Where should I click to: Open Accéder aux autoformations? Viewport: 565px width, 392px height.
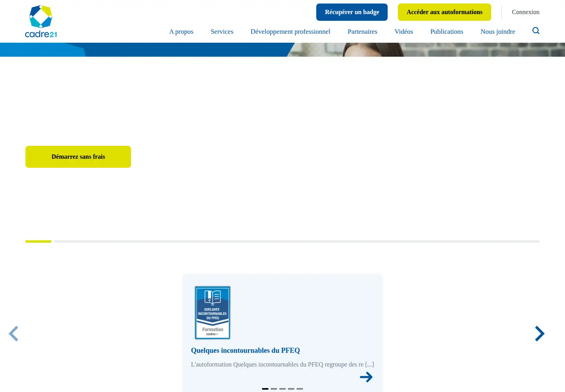click(x=445, y=12)
